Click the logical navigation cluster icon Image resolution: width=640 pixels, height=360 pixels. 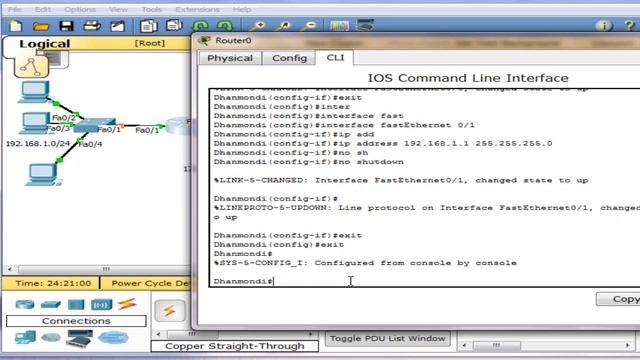tap(31, 67)
